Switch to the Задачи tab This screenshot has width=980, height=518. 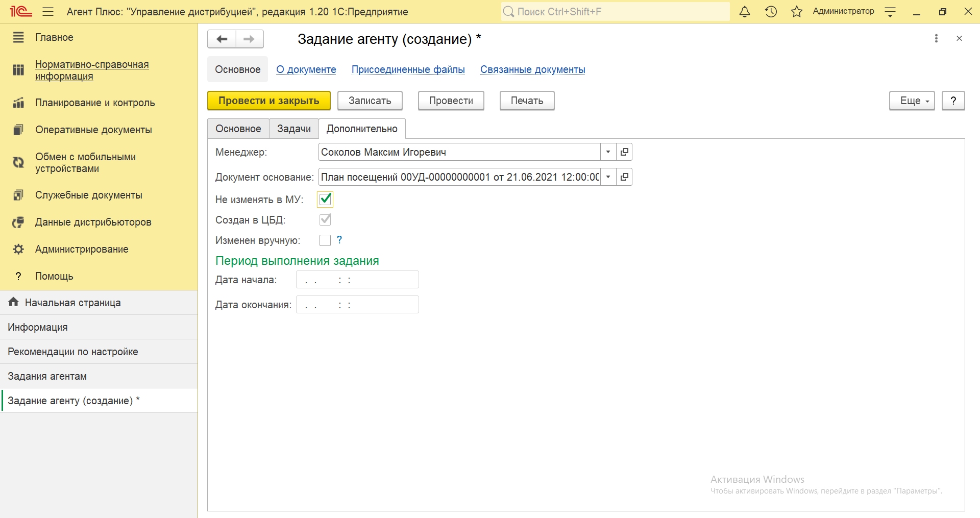point(294,129)
